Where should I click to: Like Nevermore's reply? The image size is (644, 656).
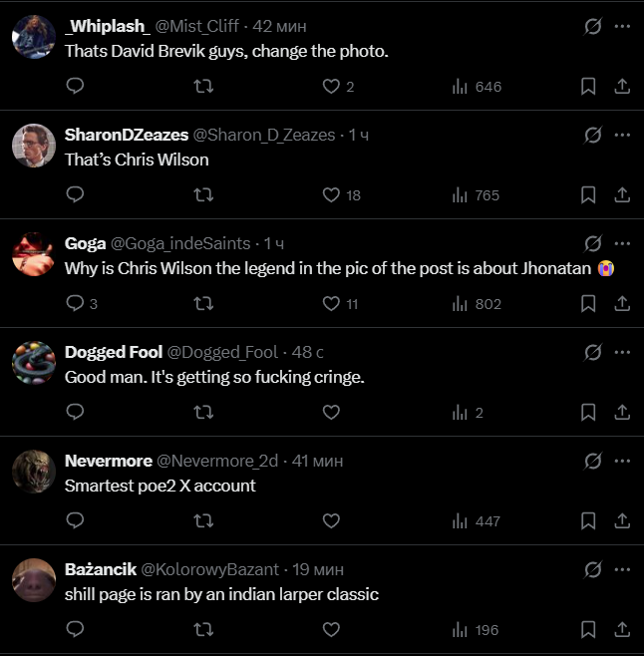331,520
